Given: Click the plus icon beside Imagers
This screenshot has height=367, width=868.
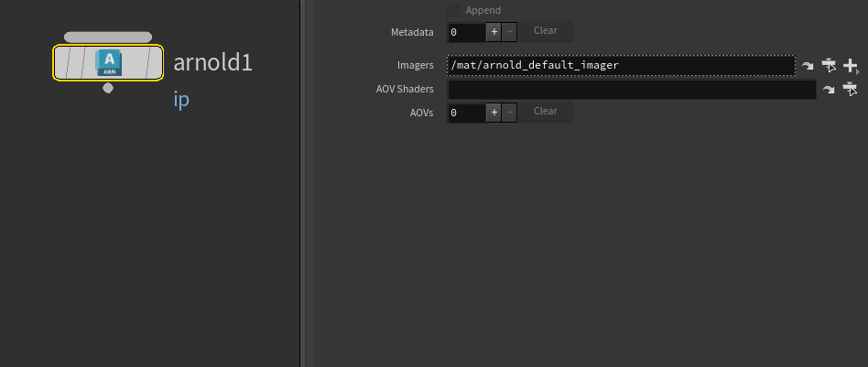Looking at the screenshot, I should click(x=851, y=65).
